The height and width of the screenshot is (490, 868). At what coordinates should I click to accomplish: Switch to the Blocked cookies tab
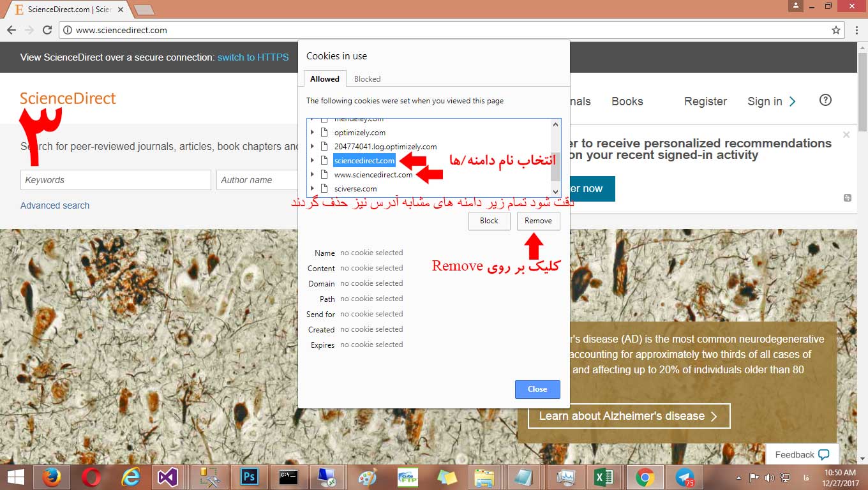tap(367, 79)
